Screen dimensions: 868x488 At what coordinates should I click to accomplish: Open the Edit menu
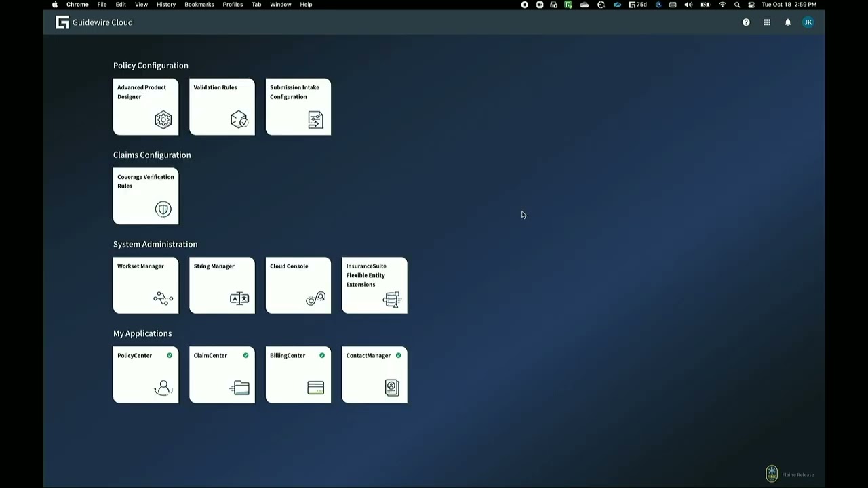click(x=121, y=5)
